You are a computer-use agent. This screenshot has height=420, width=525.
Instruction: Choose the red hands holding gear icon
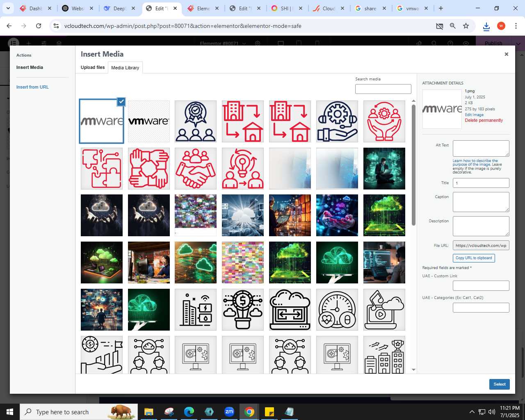click(384, 121)
